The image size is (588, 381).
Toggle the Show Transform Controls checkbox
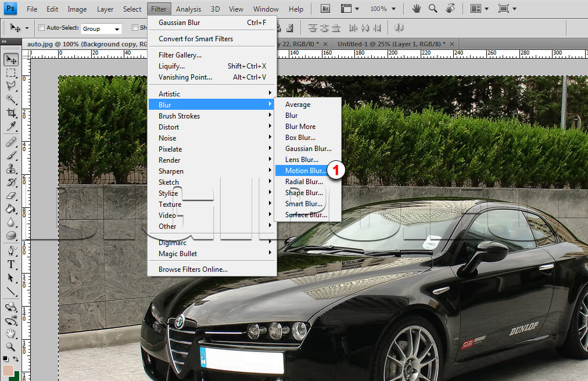pos(135,27)
